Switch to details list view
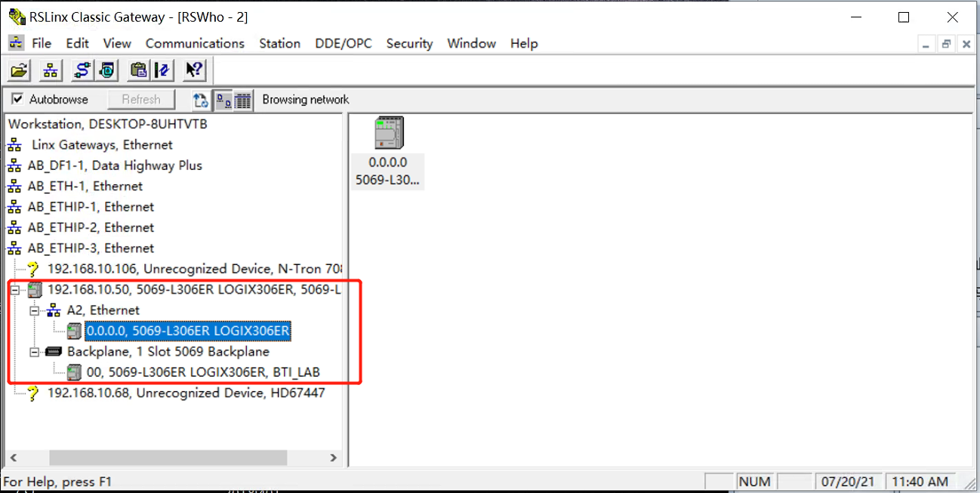This screenshot has height=493, width=980. click(242, 100)
